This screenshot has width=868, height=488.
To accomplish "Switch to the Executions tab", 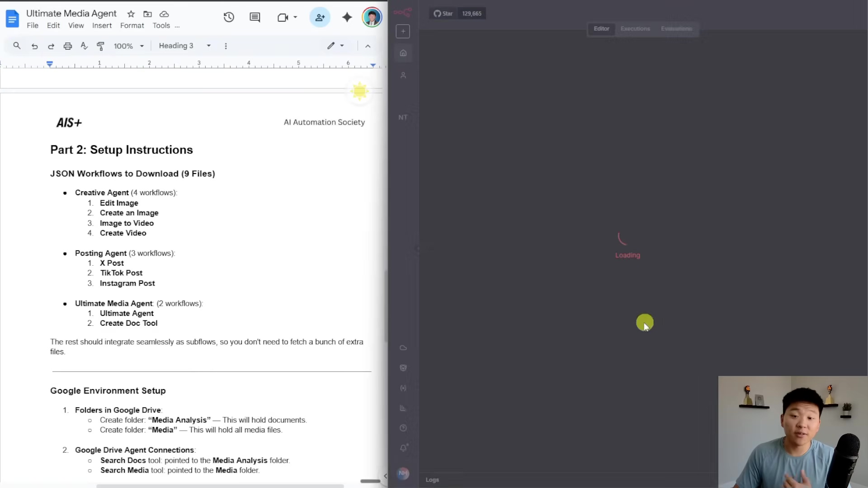I will (635, 29).
